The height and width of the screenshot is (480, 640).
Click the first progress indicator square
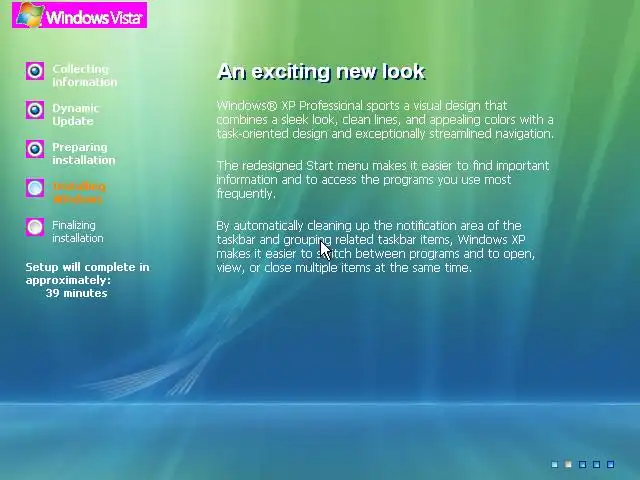coord(554,464)
